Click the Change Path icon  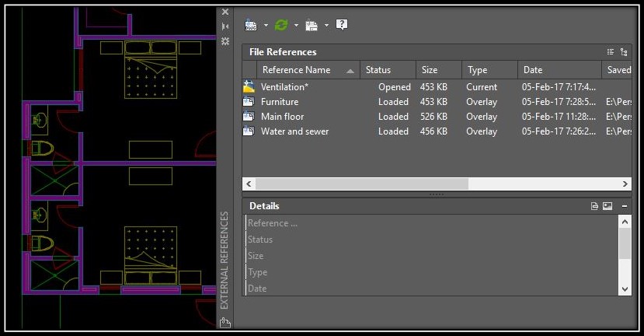[x=312, y=26]
